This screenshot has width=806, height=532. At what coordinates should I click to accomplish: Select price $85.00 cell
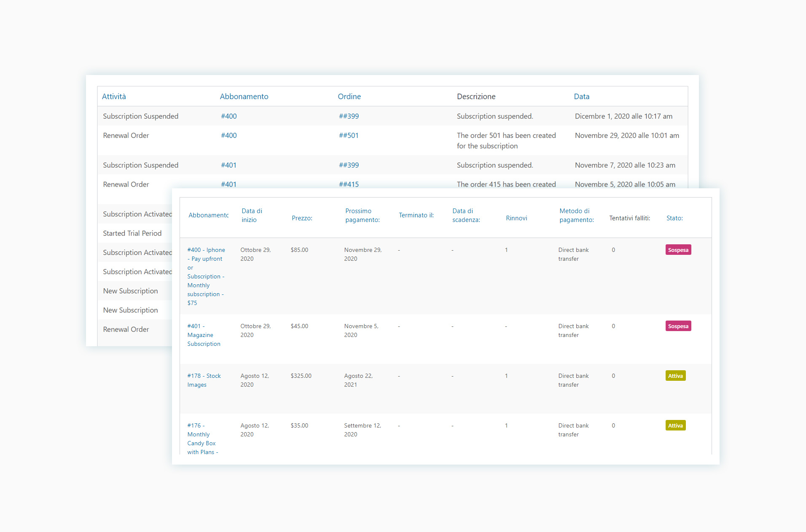[299, 250]
